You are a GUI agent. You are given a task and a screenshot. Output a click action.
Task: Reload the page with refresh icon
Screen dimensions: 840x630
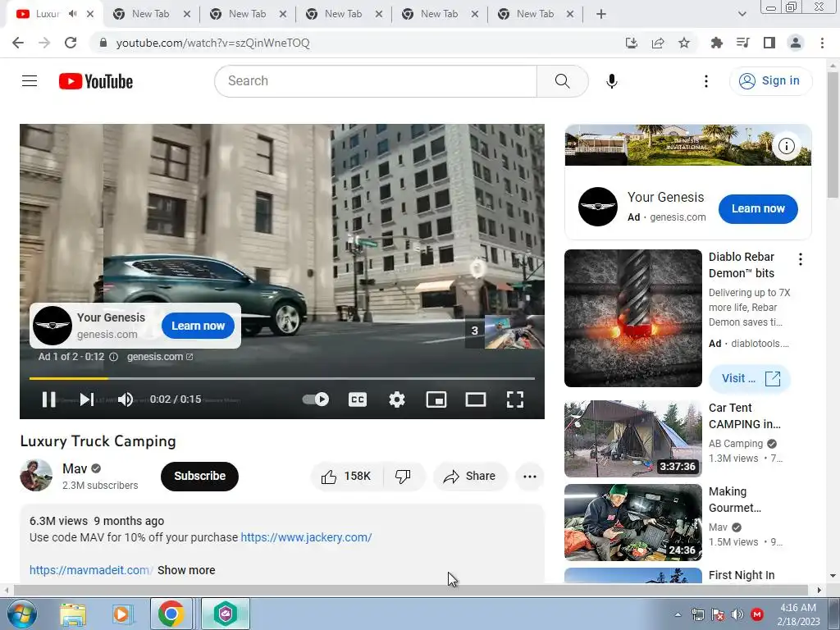point(71,43)
